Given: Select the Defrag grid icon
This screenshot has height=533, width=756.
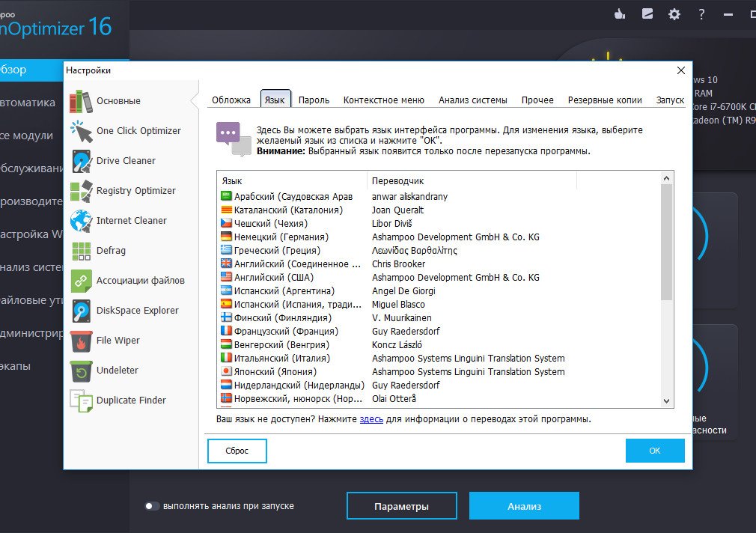Looking at the screenshot, I should point(81,250).
